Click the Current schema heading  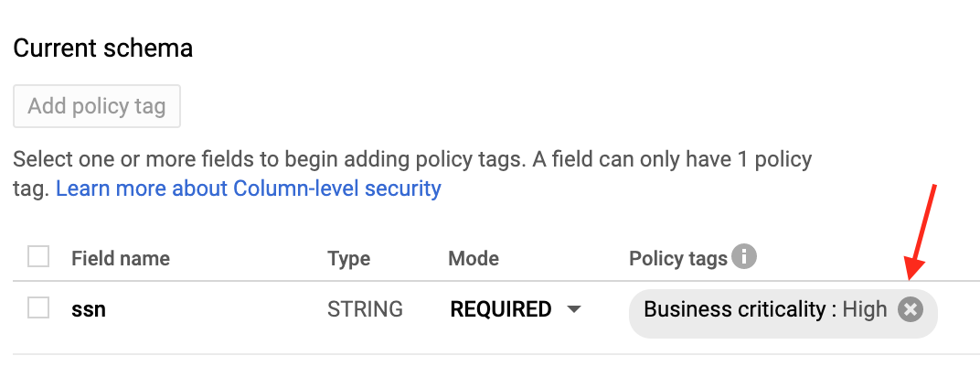[x=103, y=48]
